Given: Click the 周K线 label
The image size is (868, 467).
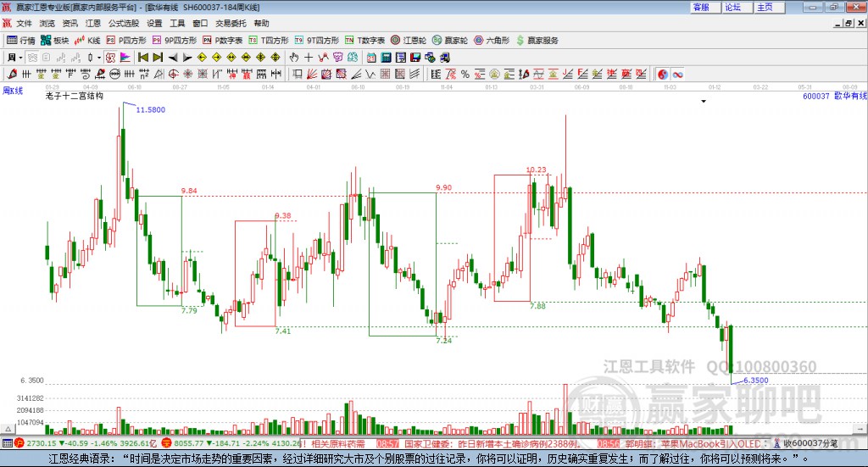Looking at the screenshot, I should tap(13, 91).
